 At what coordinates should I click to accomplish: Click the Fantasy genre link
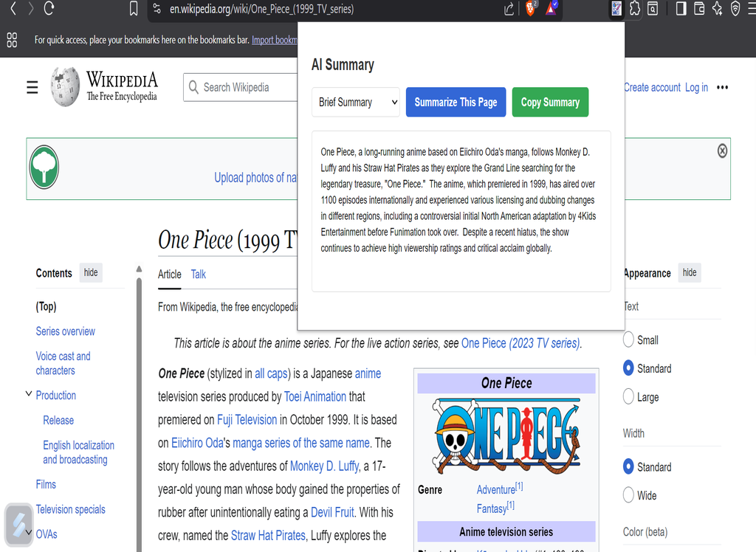(492, 508)
